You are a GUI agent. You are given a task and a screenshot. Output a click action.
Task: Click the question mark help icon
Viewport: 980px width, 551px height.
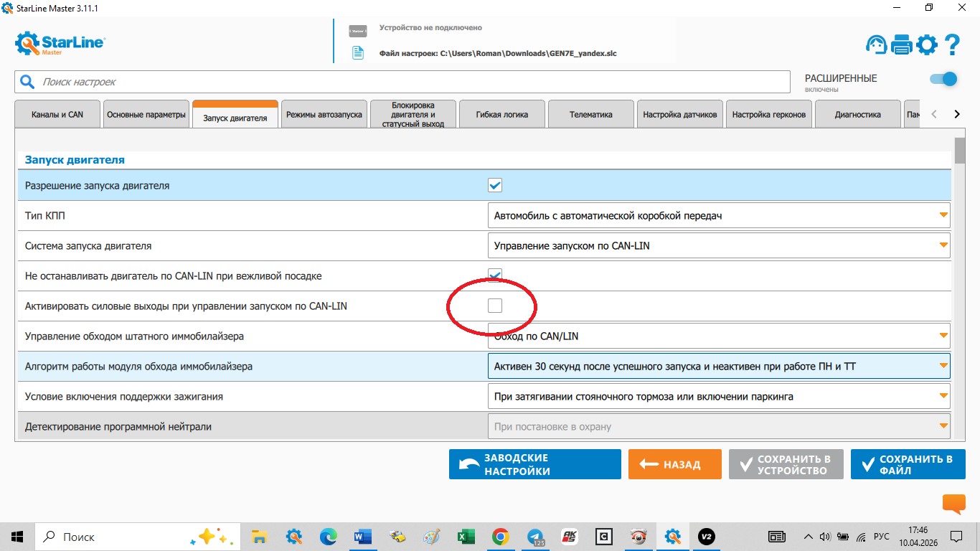tap(952, 45)
